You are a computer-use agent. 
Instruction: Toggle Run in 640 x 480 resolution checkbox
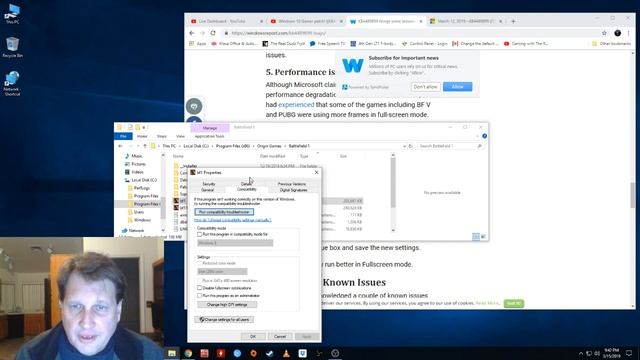[x=200, y=280]
